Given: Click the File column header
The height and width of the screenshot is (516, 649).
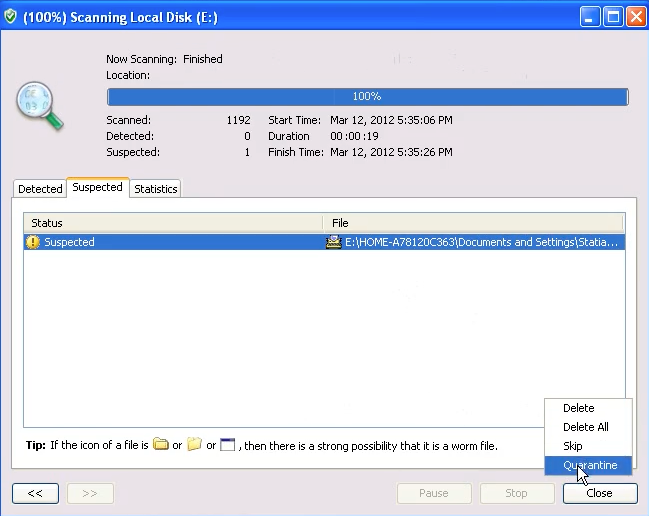Looking at the screenshot, I should (x=473, y=223).
